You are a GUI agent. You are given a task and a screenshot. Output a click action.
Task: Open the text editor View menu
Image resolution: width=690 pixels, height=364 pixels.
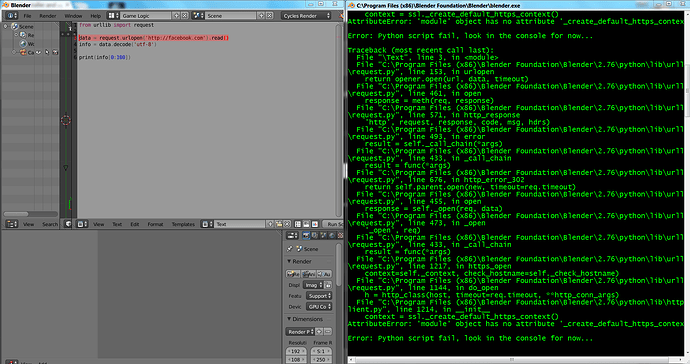pos(99,224)
